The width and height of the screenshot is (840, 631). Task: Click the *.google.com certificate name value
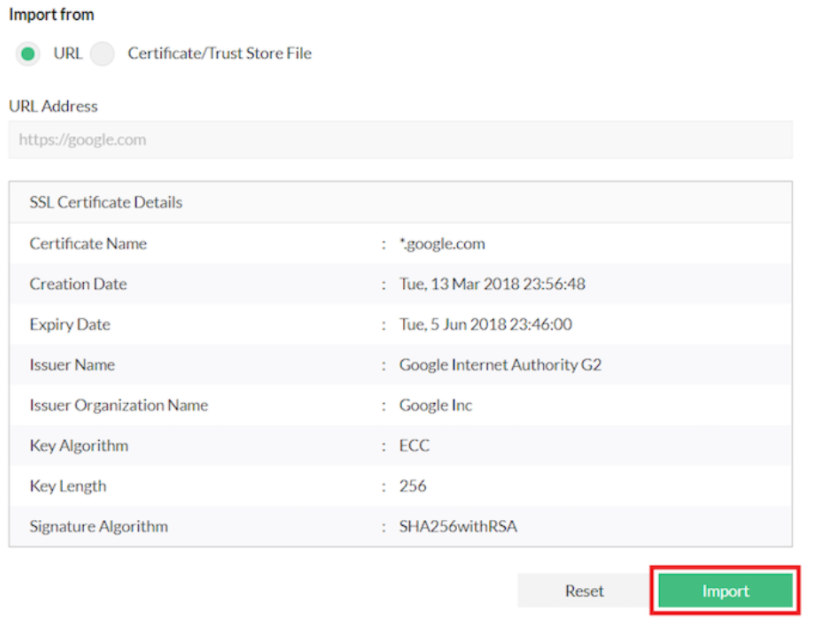coord(442,244)
